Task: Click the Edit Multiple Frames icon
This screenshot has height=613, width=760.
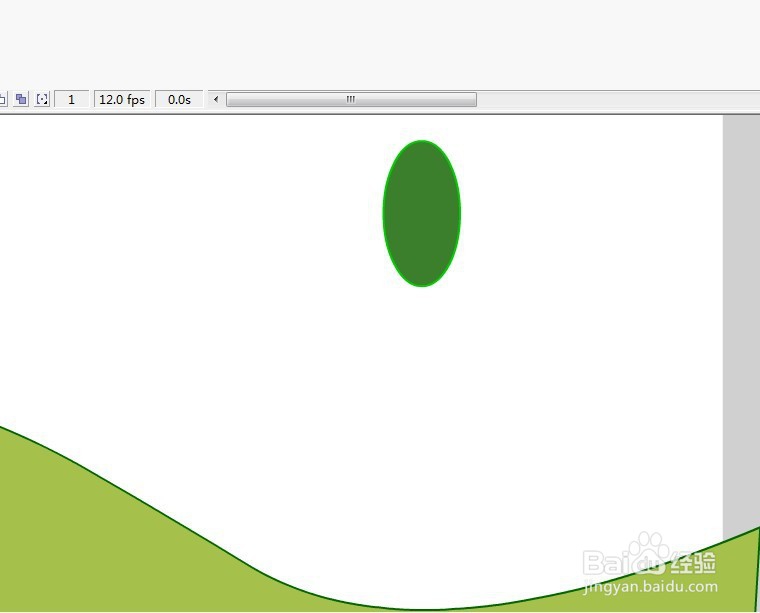Action: (x=21, y=99)
